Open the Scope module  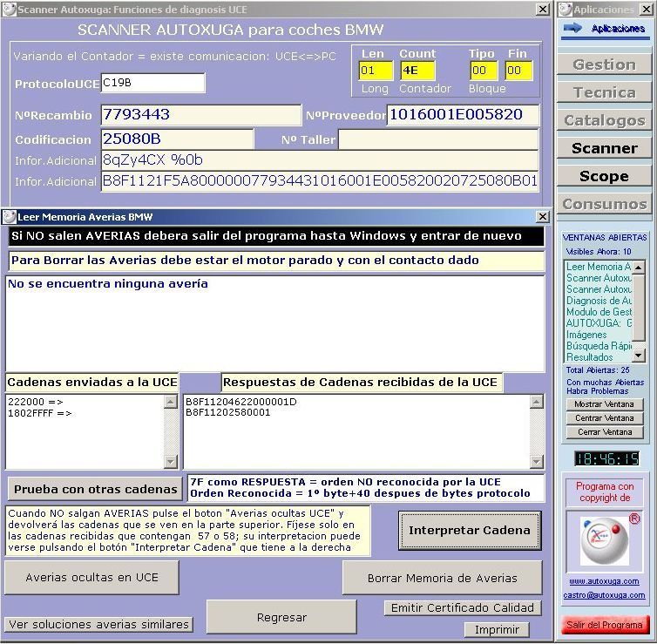[604, 176]
